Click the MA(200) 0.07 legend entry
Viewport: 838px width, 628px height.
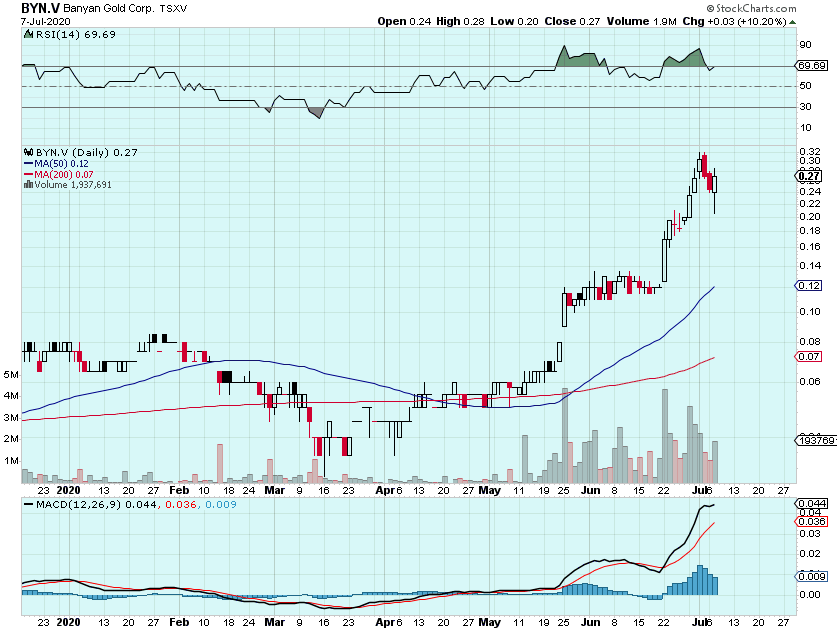tap(58, 175)
